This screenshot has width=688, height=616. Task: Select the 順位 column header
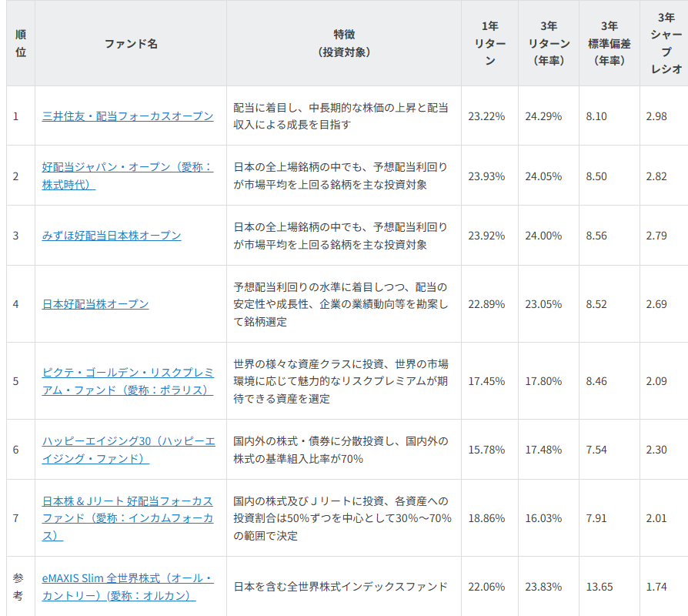point(20,42)
